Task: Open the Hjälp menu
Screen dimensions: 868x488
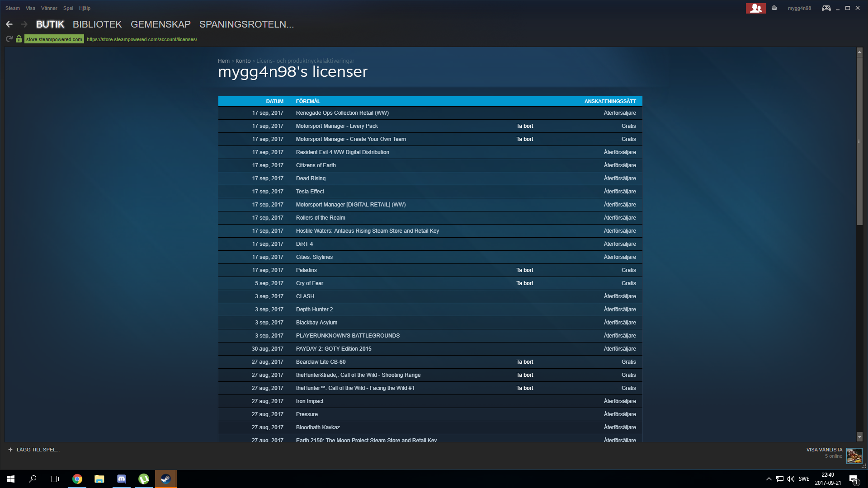Action: [x=85, y=8]
